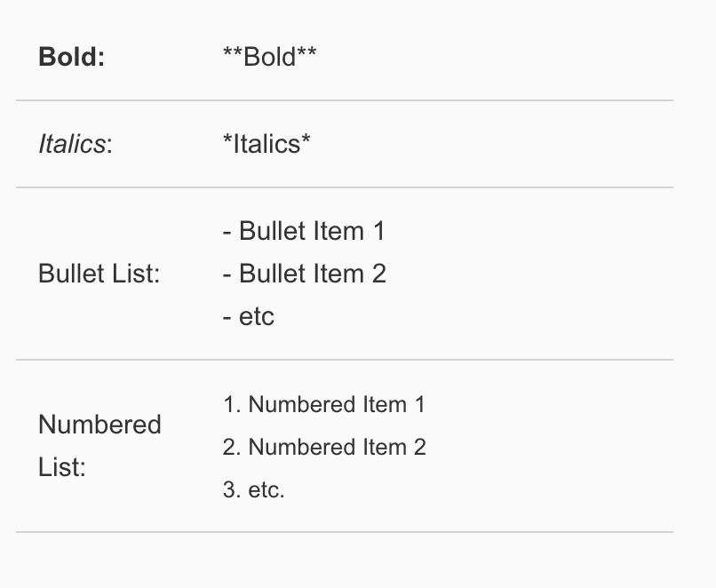The width and height of the screenshot is (716, 588).
Task: Click the dash before Bullet Item 1
Action: [x=227, y=233]
